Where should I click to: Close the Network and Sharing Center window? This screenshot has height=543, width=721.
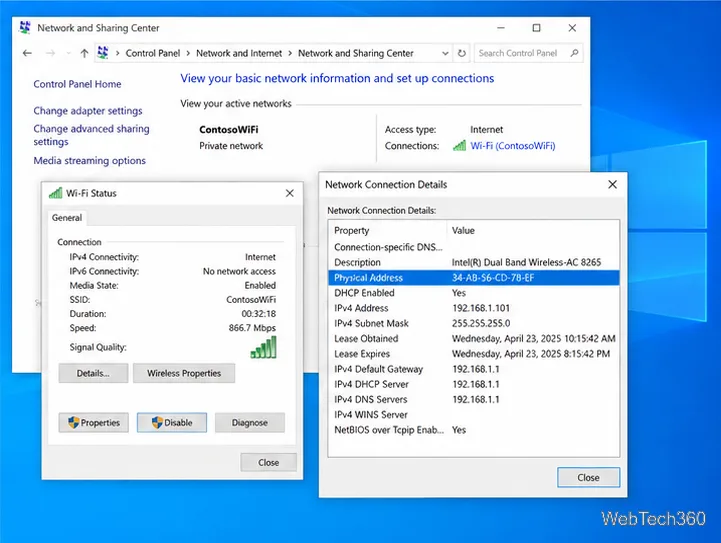[572, 28]
